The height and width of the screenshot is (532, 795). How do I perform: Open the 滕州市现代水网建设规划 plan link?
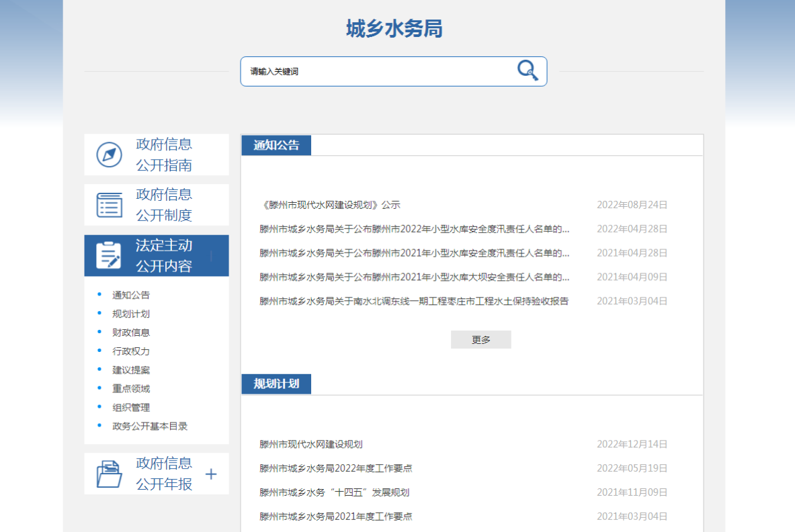tap(310, 445)
